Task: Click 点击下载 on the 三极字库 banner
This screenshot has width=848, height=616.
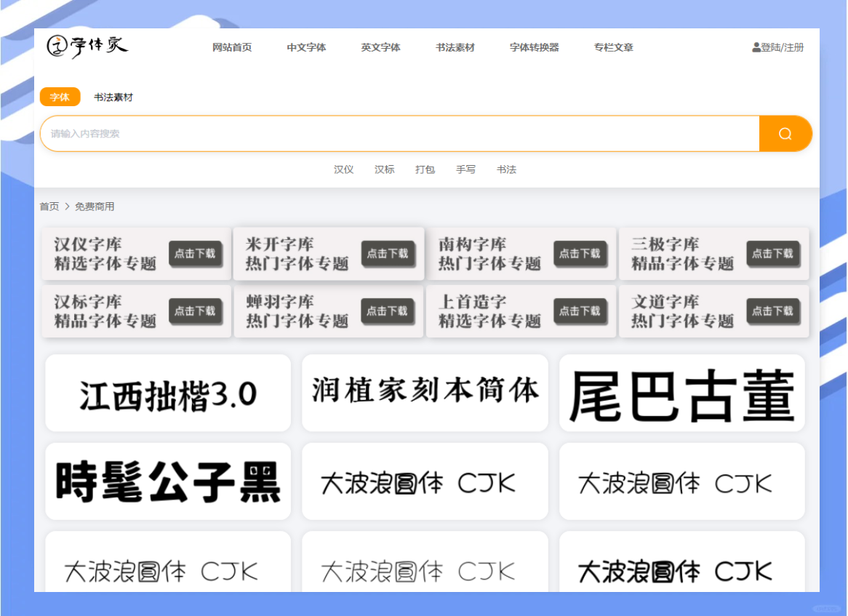Action: point(772,254)
